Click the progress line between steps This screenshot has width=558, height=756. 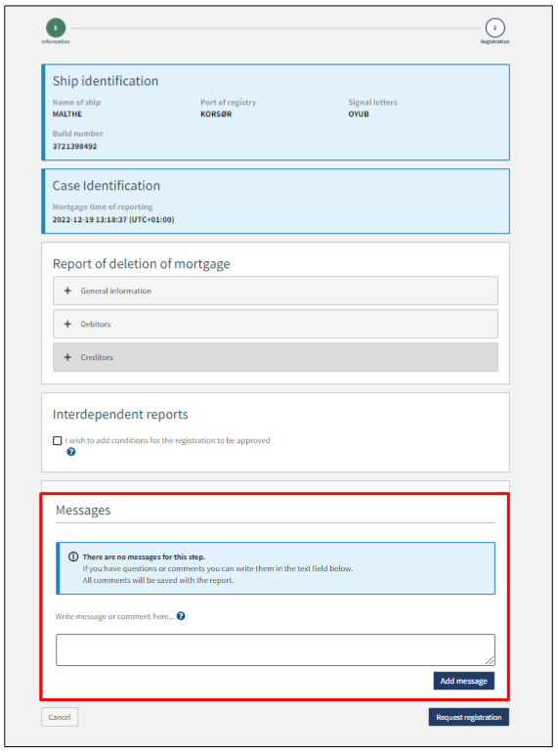coord(276,28)
